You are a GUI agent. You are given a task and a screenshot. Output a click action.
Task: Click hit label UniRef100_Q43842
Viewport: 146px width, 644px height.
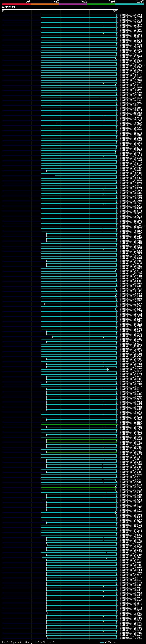pyautogui.click(x=131, y=100)
